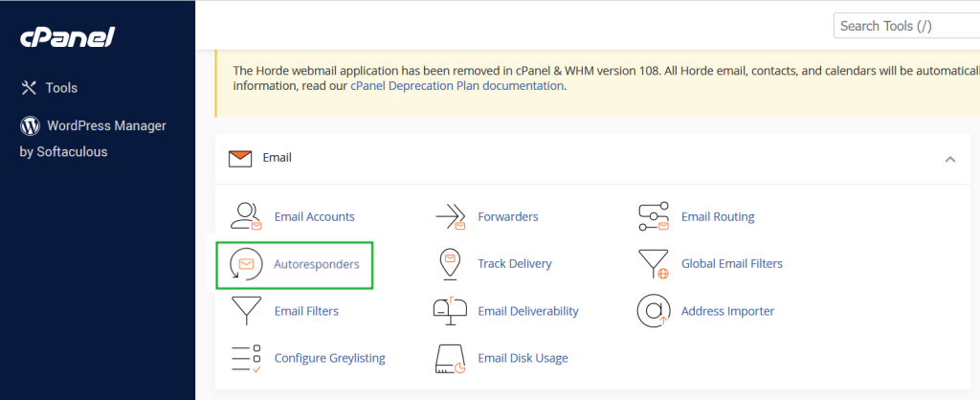Open the Forwarders arrow icon
The height and width of the screenshot is (400, 980).
click(x=450, y=216)
